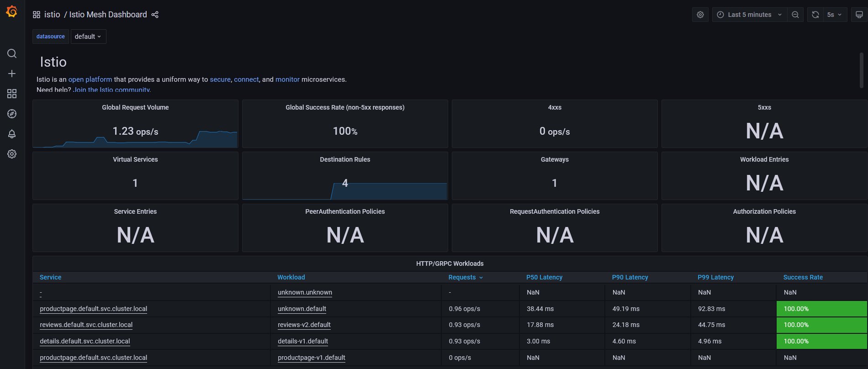
Task: Open the 5s refresh interval dropdown
Action: point(835,15)
